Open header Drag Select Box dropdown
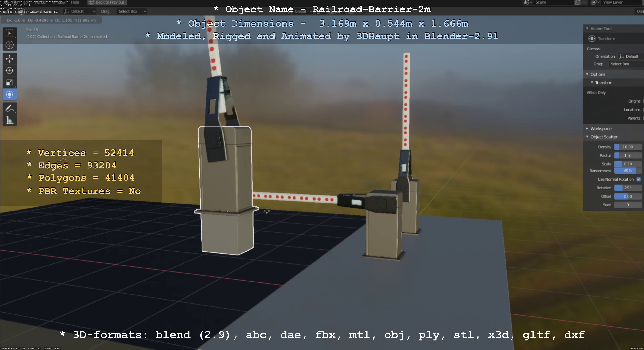Image resolution: width=644 pixels, height=350 pixels. coord(132,11)
